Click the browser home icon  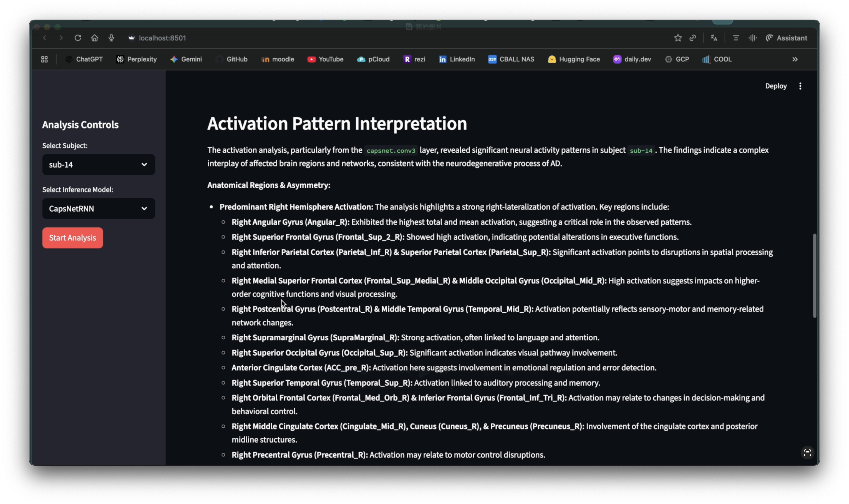[94, 38]
